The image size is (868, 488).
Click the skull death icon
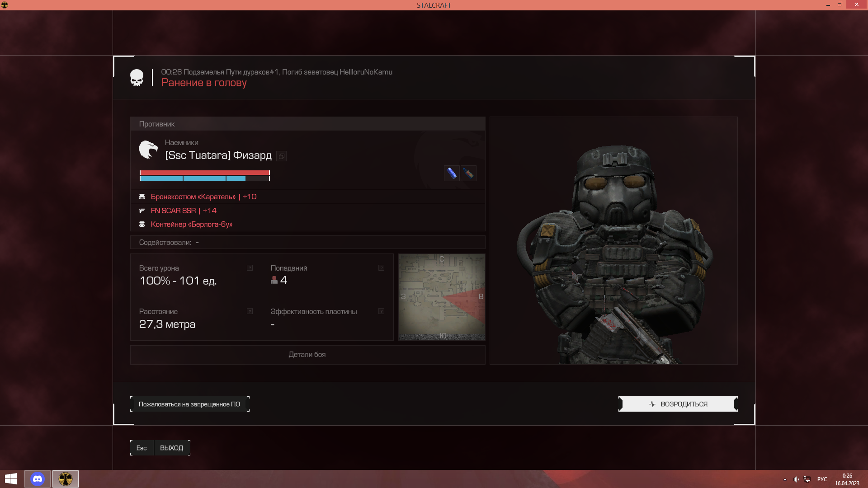(x=137, y=78)
